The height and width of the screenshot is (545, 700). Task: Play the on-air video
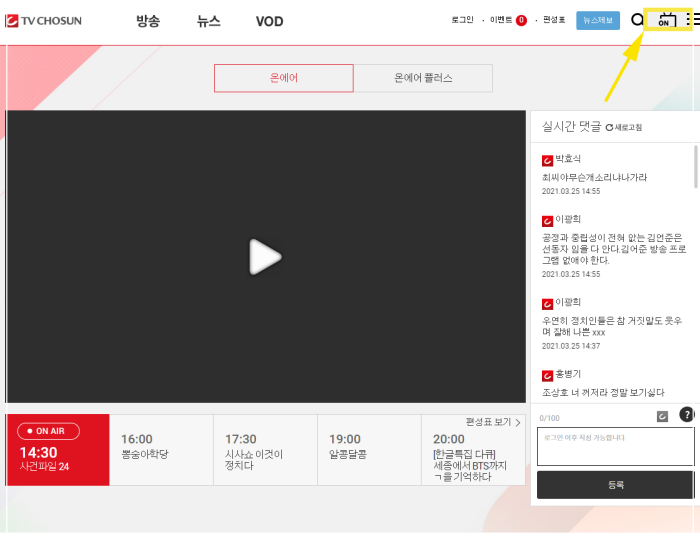(x=265, y=257)
